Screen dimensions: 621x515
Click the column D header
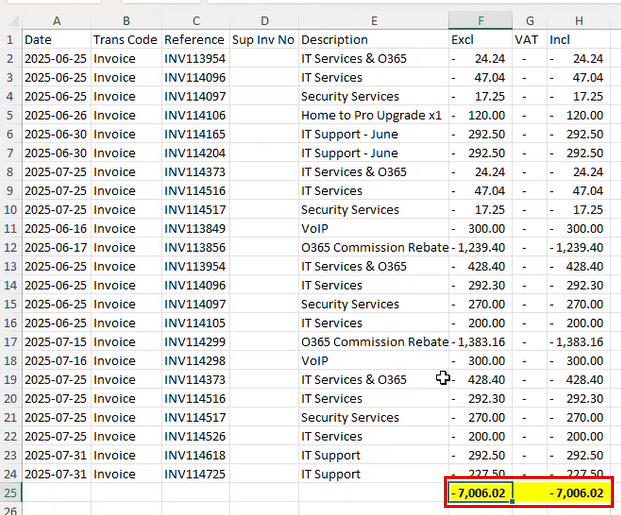tap(263, 20)
